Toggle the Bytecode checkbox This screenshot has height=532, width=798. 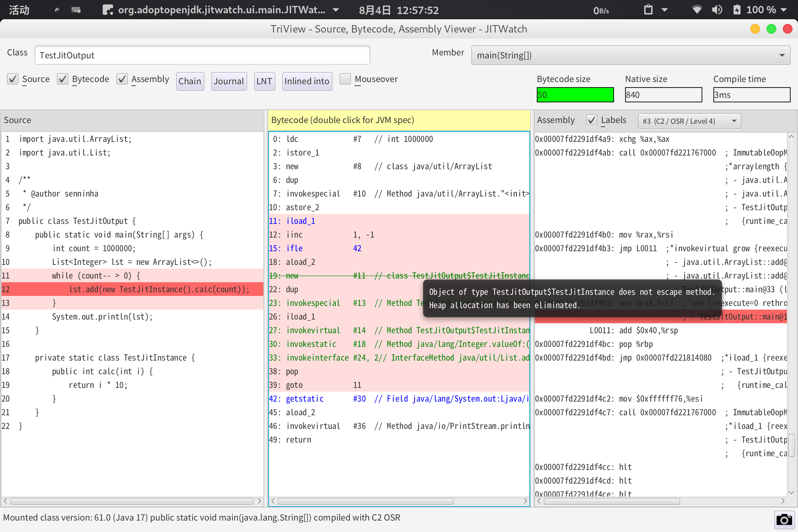tap(63, 79)
